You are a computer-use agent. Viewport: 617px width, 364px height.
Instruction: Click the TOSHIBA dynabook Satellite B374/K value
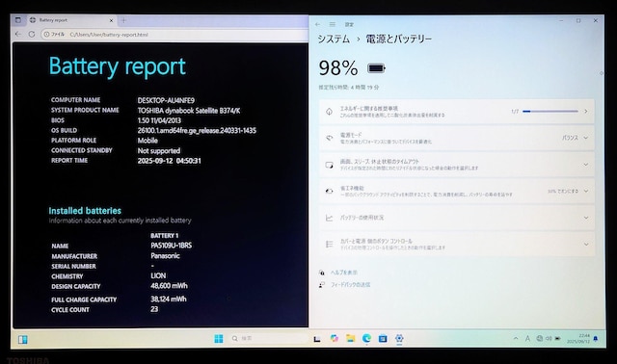tap(189, 111)
